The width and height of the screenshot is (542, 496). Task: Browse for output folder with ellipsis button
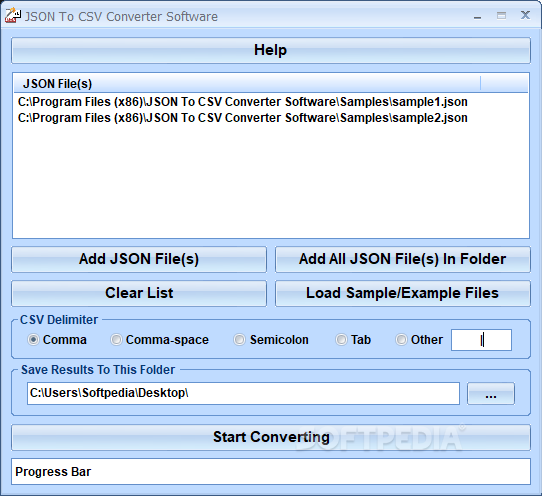pyautogui.click(x=491, y=393)
